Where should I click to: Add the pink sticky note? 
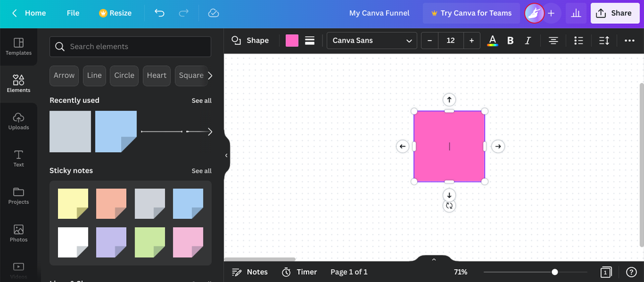click(x=187, y=242)
